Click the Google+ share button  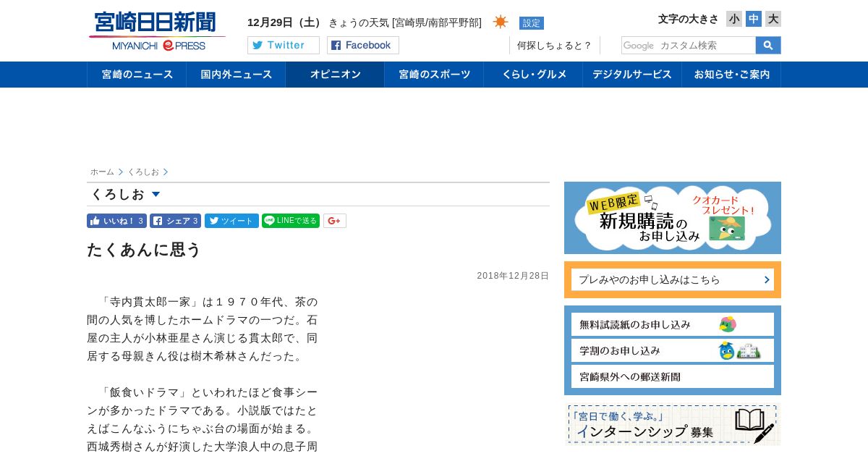pyautogui.click(x=335, y=221)
